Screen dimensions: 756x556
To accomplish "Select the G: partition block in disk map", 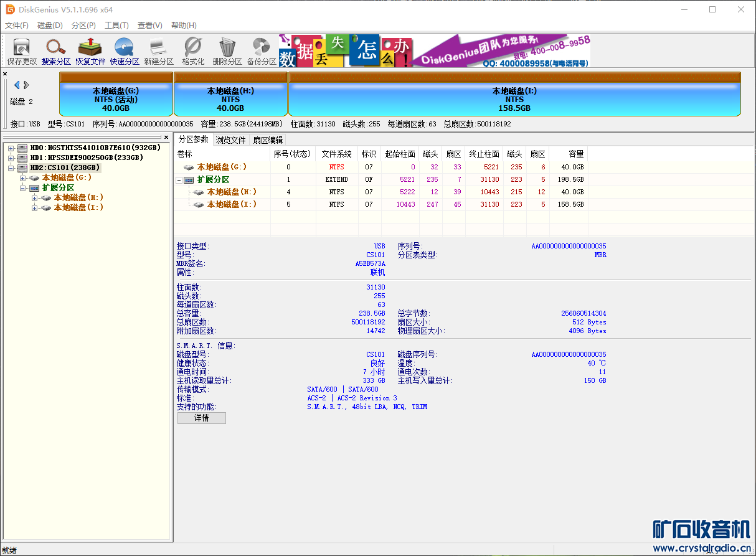I will (116, 94).
